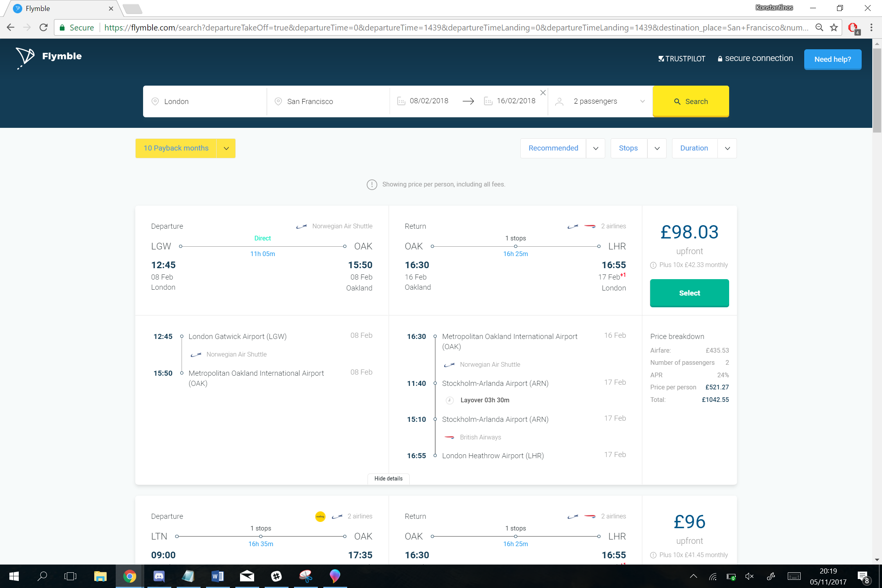This screenshot has height=588, width=882.
Task: Click the Konstantinos profile label
Action: click(774, 7)
